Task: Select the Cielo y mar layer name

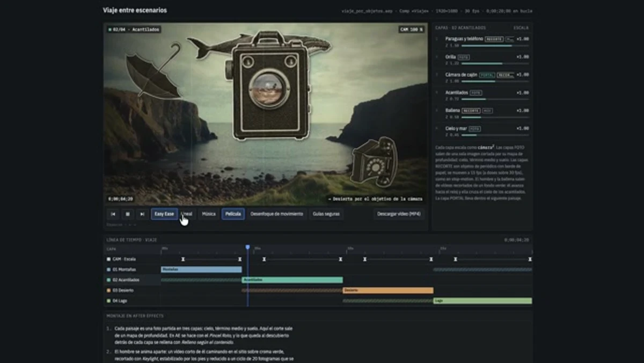Action: point(456,128)
